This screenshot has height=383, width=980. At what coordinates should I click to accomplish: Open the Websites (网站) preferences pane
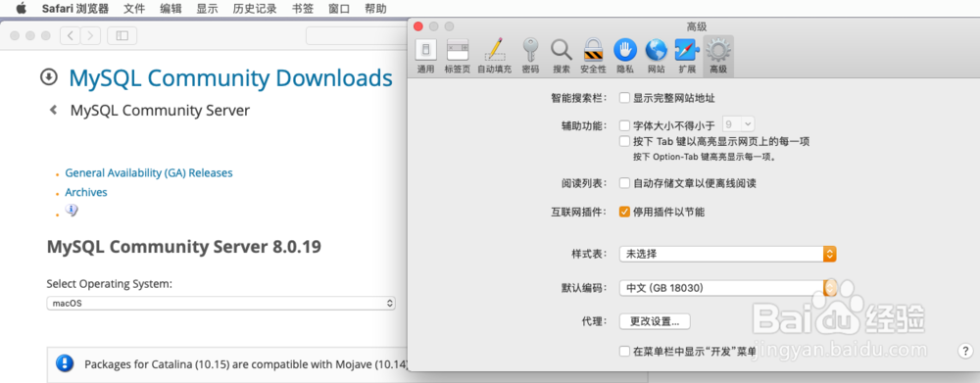point(657,56)
